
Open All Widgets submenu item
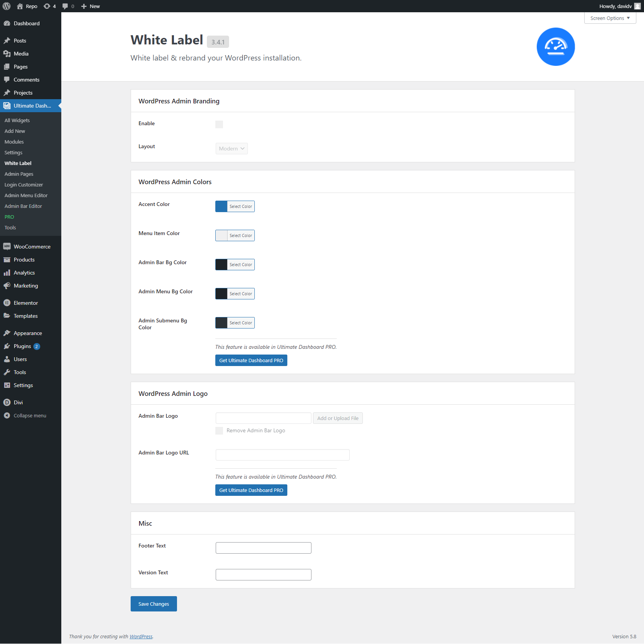(x=17, y=120)
